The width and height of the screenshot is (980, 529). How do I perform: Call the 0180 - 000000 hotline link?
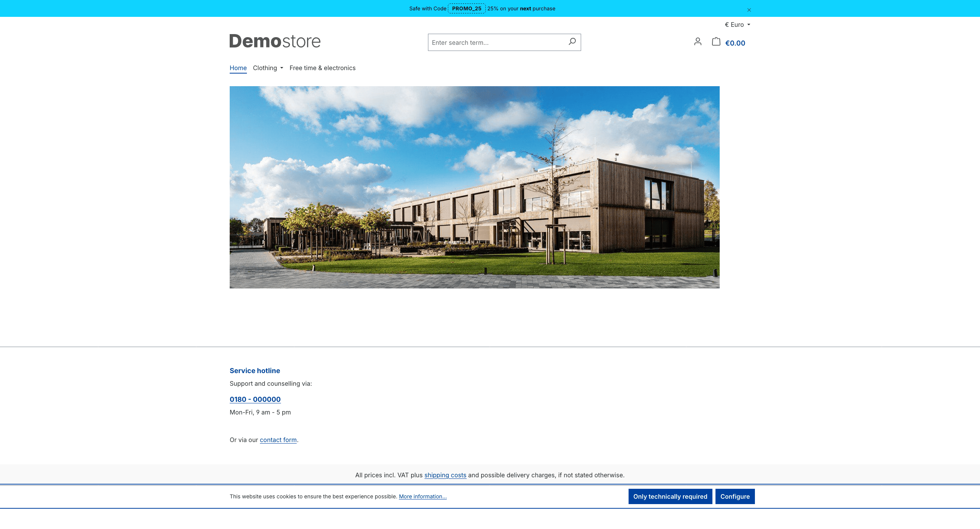tap(255, 399)
